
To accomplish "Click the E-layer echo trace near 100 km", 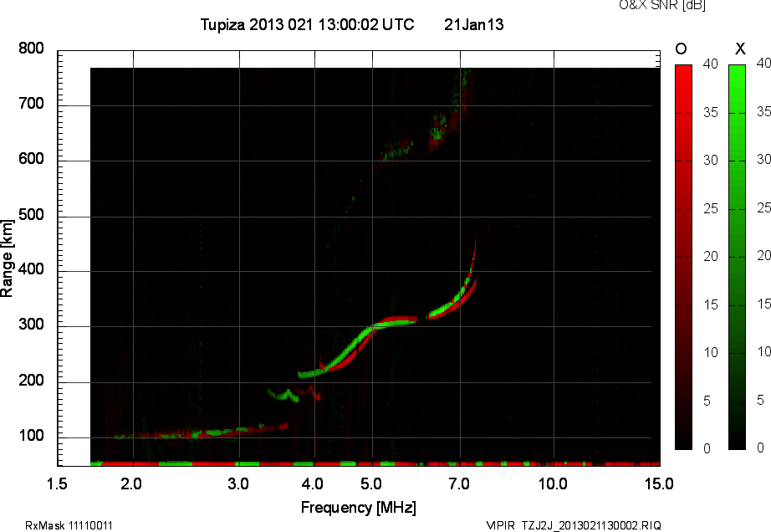I will tap(201, 432).
